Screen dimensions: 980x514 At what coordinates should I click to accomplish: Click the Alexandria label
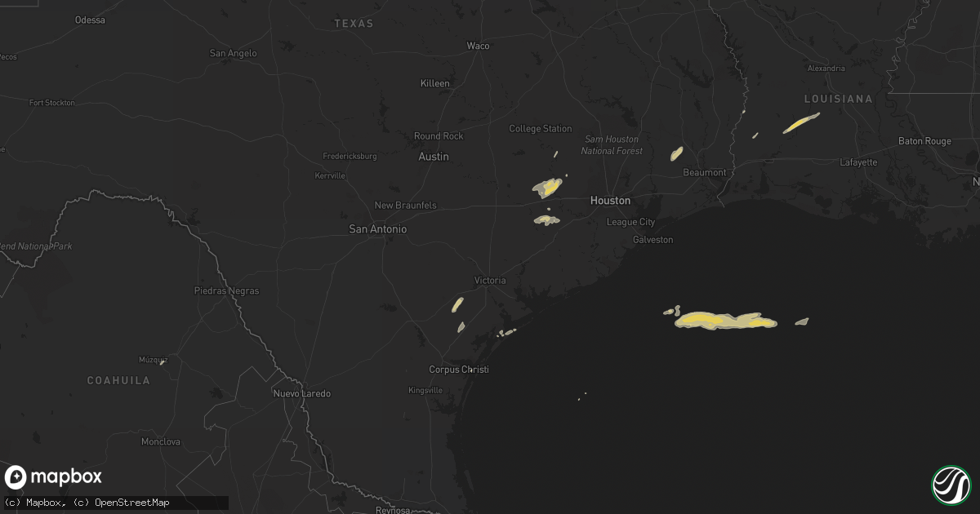[826, 69]
